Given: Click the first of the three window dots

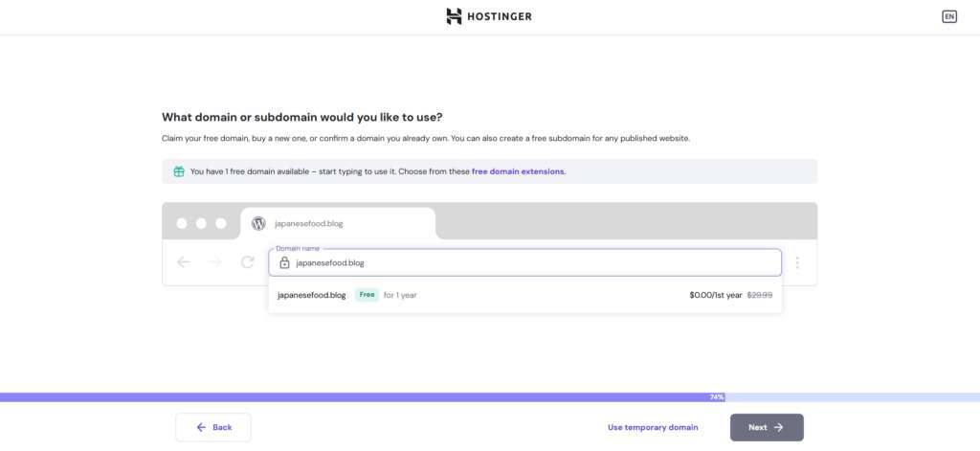Looking at the screenshot, I should (x=181, y=223).
